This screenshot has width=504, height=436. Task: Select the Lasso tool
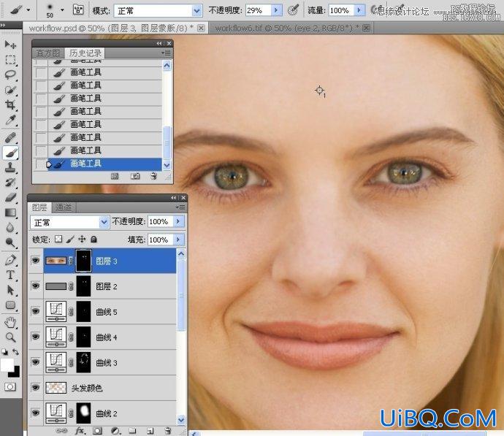10,75
